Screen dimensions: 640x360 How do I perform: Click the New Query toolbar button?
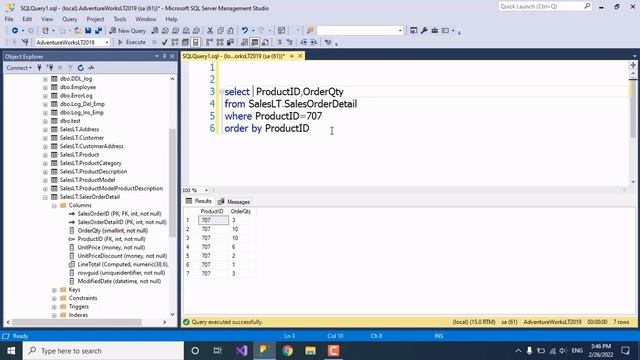(x=127, y=31)
